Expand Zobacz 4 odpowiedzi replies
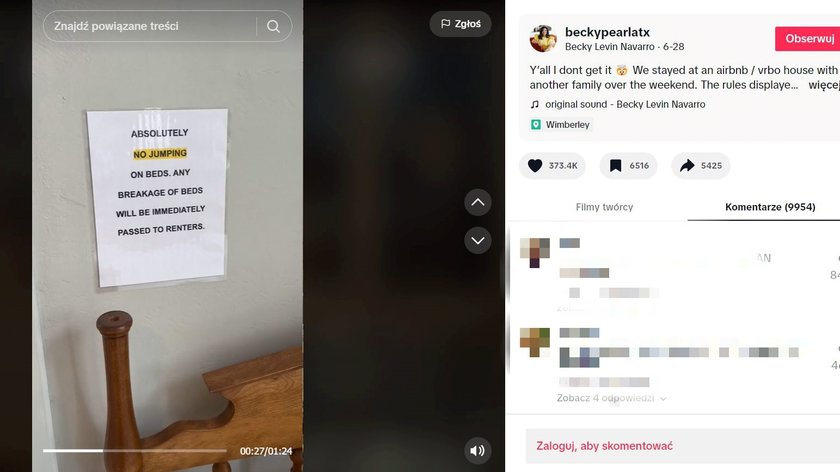Viewport: 840px width, 472px height. pos(611,398)
